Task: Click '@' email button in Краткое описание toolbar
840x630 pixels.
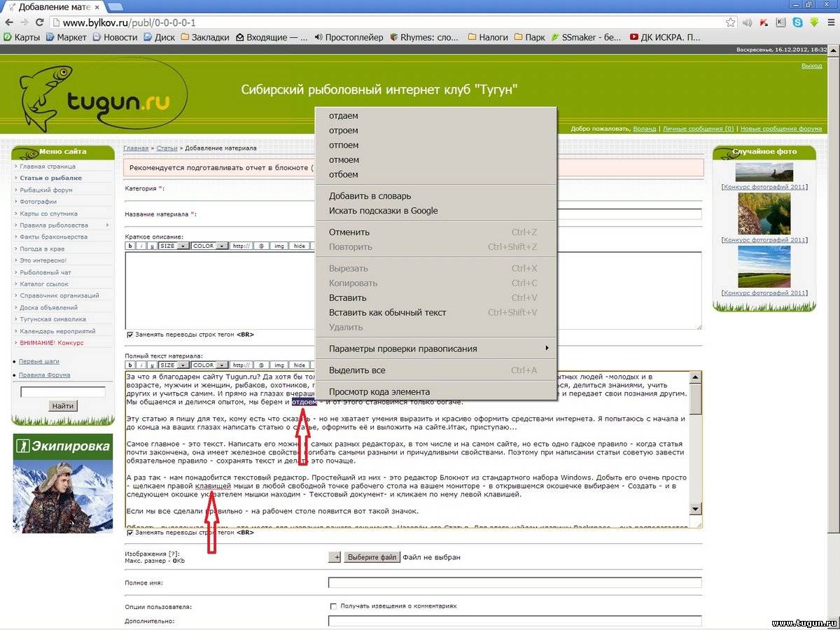Action: pos(260,246)
